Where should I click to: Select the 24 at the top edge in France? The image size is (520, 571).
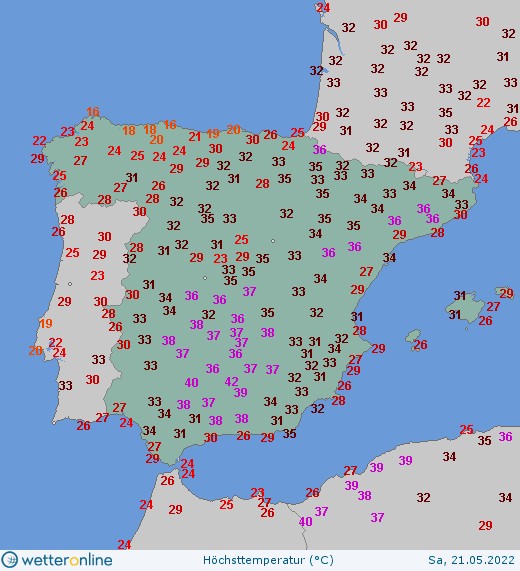(323, 7)
